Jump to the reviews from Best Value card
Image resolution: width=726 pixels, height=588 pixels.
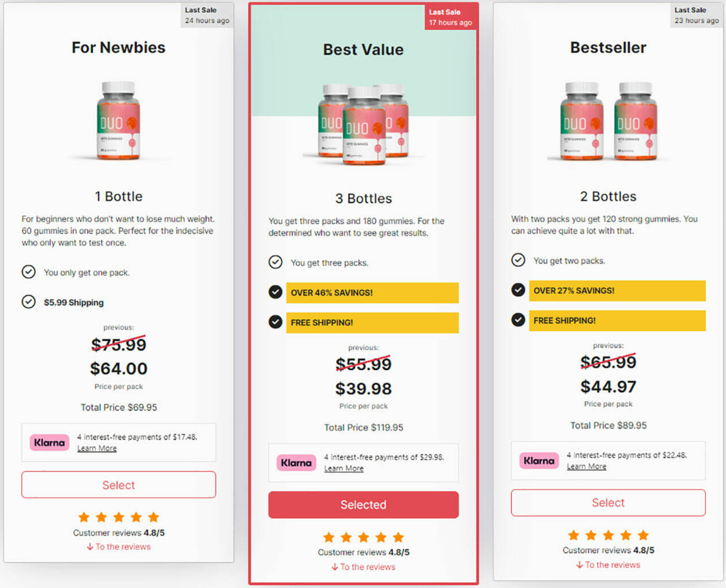click(x=363, y=567)
